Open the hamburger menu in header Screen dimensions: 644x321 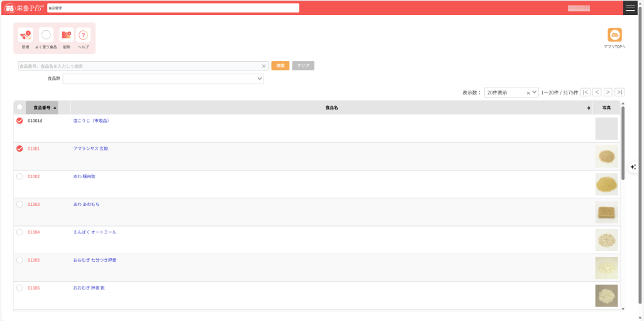pyautogui.click(x=630, y=8)
